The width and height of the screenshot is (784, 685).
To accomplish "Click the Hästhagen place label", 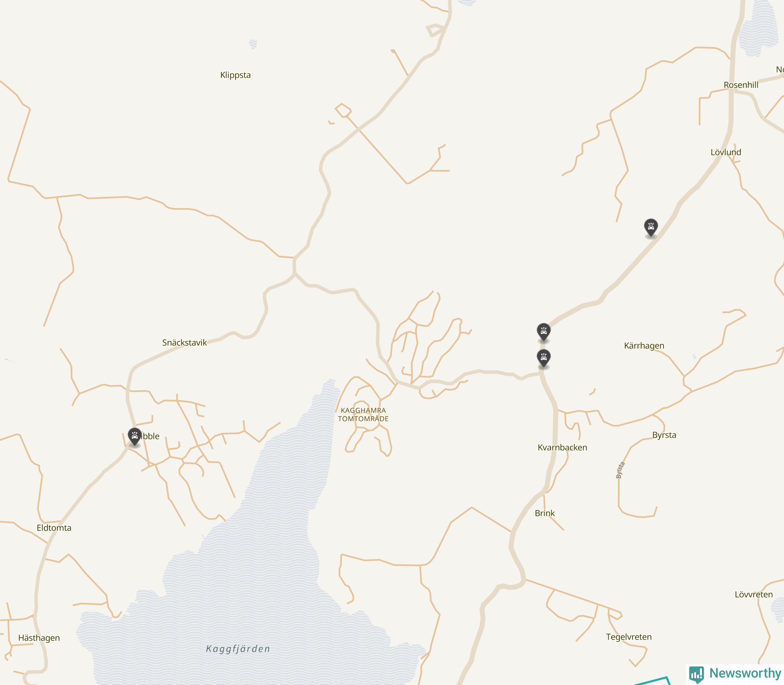I will tap(39, 638).
